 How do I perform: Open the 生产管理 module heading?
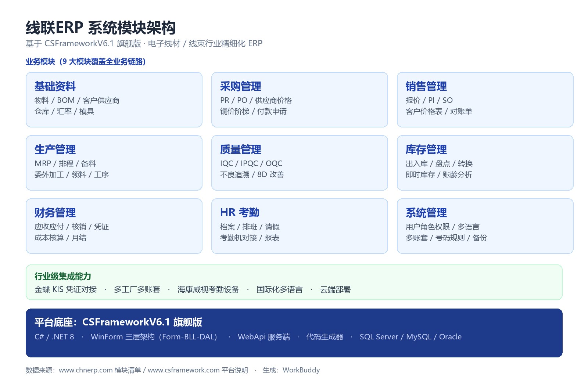[55, 149]
